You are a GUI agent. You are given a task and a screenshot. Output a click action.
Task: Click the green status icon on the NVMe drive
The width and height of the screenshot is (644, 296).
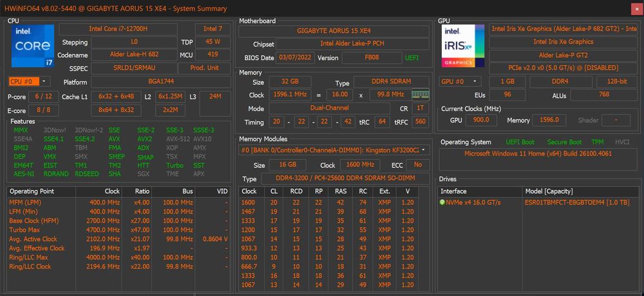(x=442, y=202)
